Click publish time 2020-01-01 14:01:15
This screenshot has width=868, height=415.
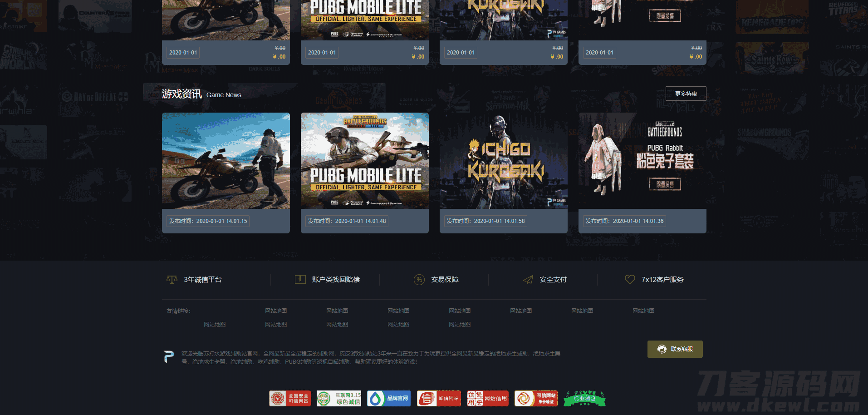pos(208,221)
